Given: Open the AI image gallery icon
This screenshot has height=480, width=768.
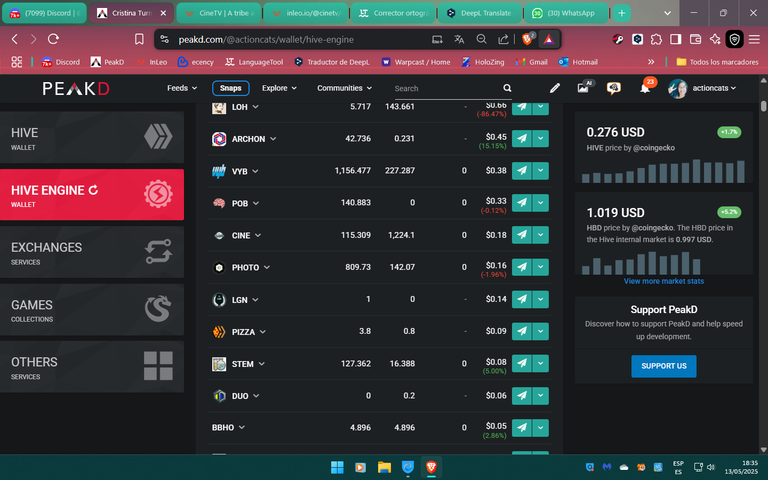Looking at the screenshot, I should 584,88.
